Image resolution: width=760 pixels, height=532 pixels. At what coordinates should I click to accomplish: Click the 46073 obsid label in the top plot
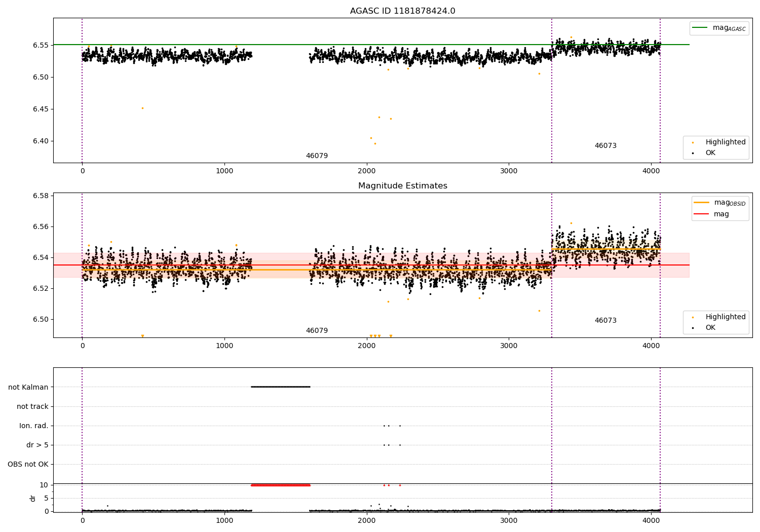(605, 146)
